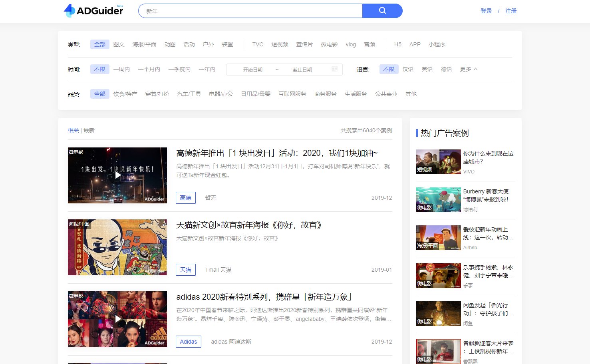
Task: Click inside the search input field
Action: (x=240, y=11)
